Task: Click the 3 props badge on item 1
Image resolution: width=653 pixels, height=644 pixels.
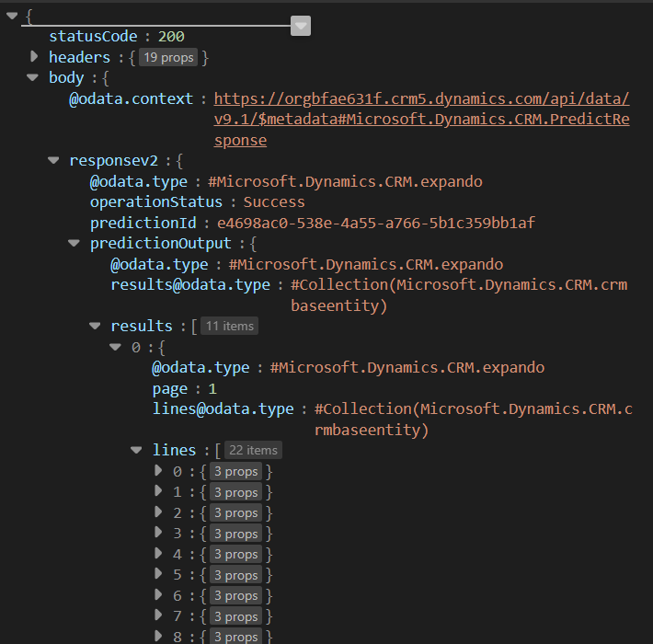Action: (235, 492)
